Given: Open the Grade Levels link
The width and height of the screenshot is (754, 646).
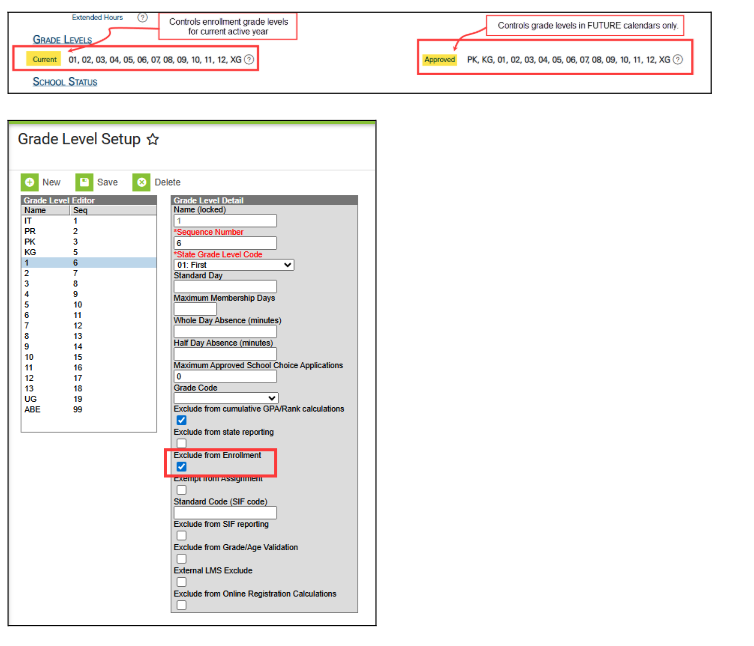Looking at the screenshot, I should [62, 40].
